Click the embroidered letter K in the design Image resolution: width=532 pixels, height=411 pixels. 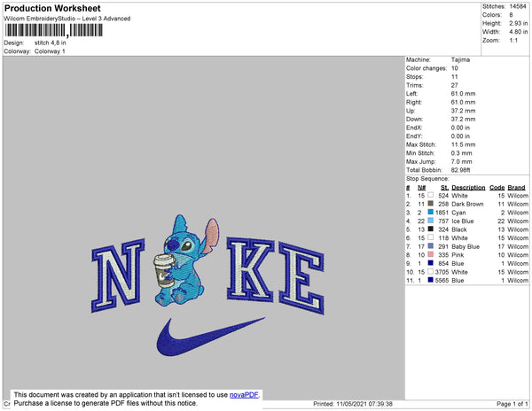coord(250,269)
